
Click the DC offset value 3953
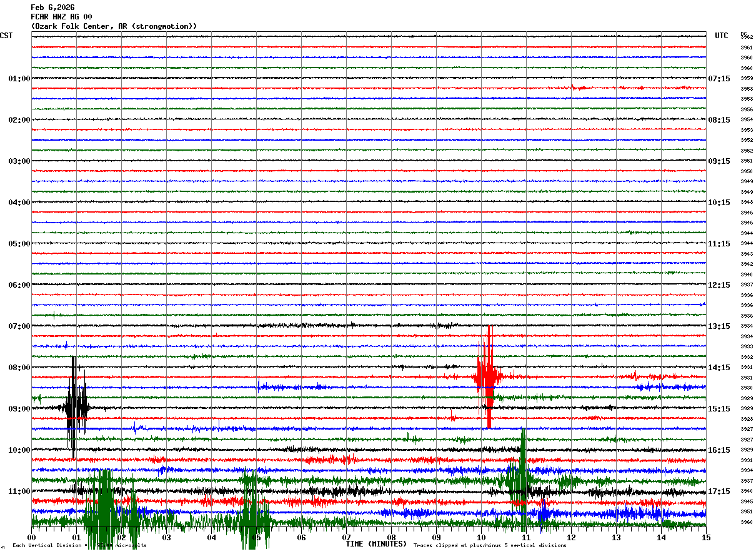point(747,130)
